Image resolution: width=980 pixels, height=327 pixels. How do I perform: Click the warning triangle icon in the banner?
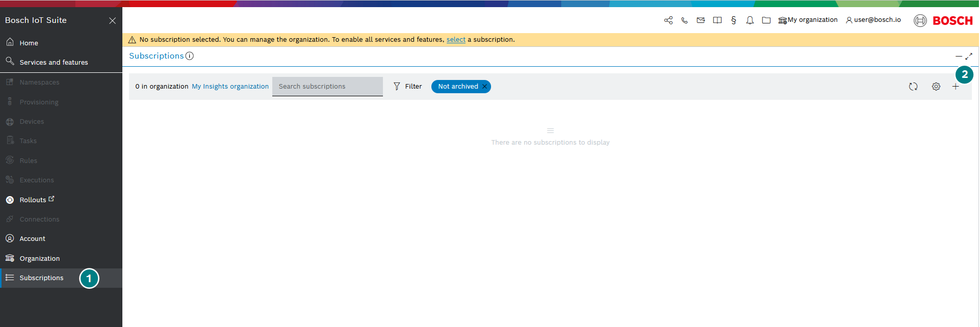click(132, 40)
